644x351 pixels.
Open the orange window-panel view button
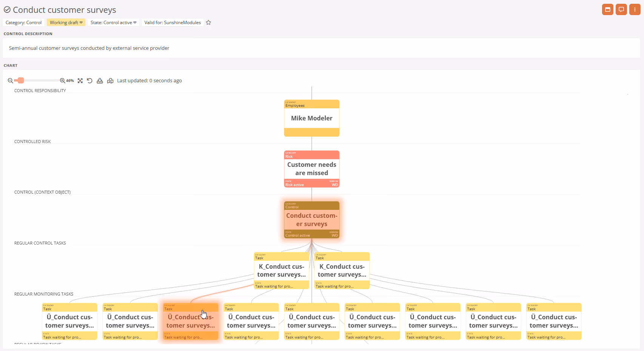(x=608, y=9)
